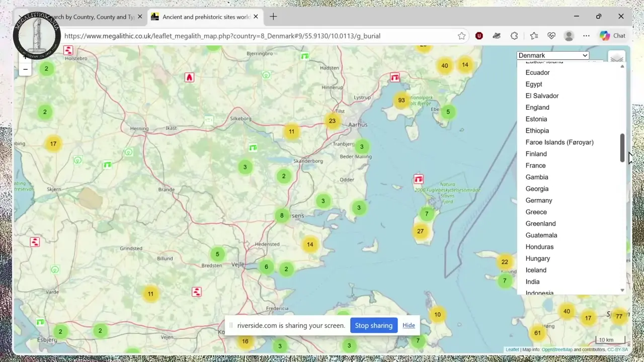This screenshot has width=644, height=362.
Task: Open the map layers control
Action: coord(617,58)
